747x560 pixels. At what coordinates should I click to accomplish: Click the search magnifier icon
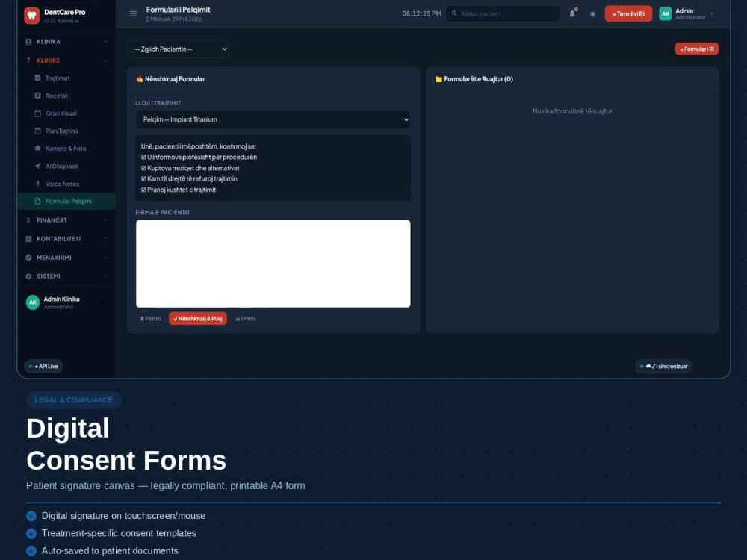tap(454, 13)
